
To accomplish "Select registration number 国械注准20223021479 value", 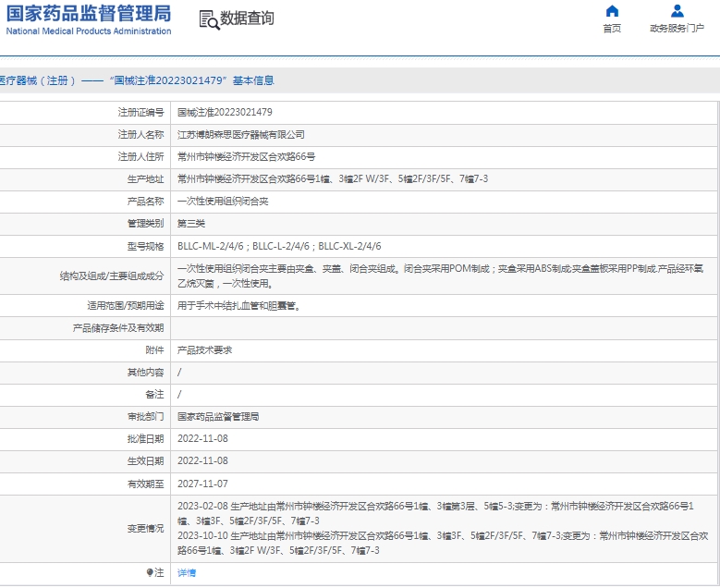I will pyautogui.click(x=225, y=113).
